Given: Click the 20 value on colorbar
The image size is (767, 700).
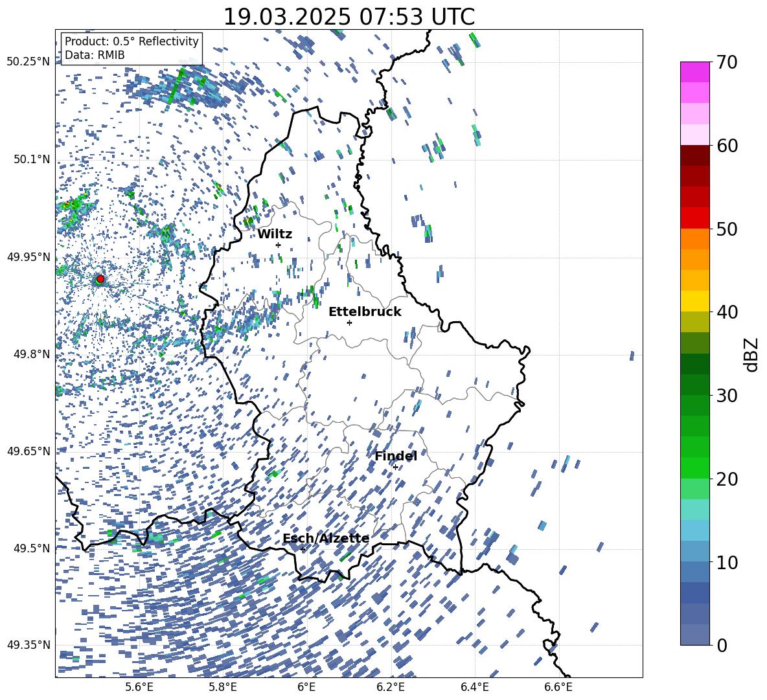Looking at the screenshot, I should (x=727, y=479).
